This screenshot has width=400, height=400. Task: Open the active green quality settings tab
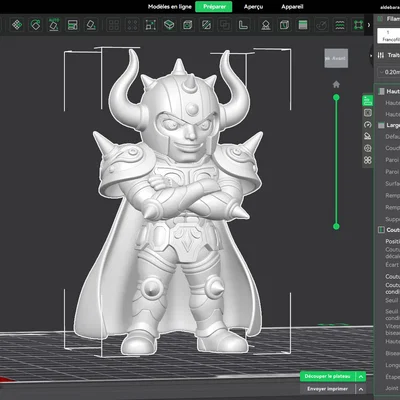(x=368, y=100)
